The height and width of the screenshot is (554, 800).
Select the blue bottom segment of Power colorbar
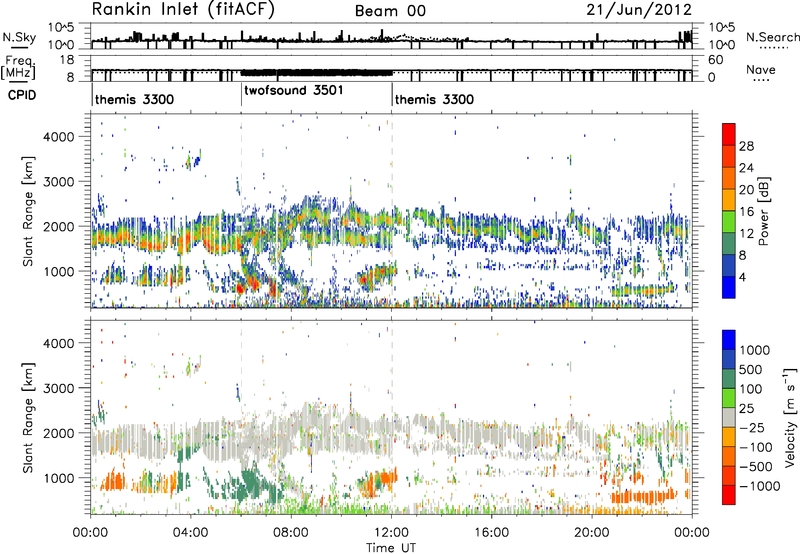click(x=729, y=287)
